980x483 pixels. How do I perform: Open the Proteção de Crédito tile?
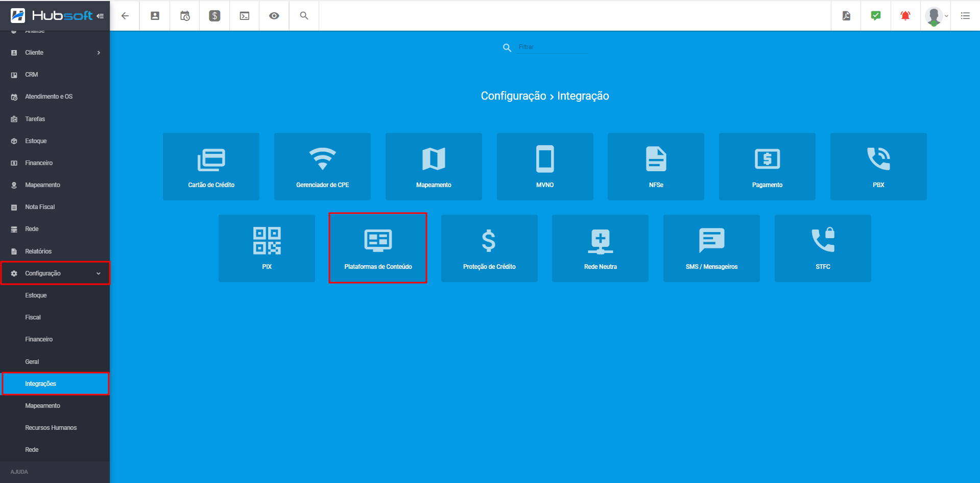point(489,248)
